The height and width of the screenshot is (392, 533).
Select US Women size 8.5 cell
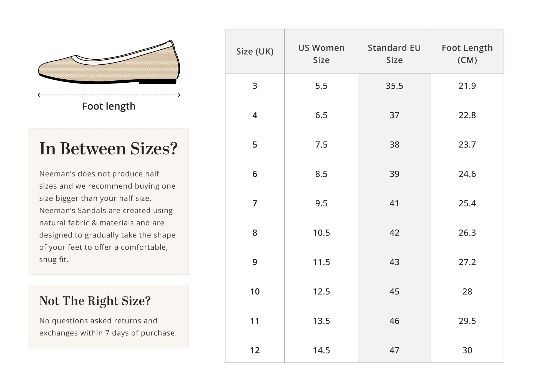(321, 174)
